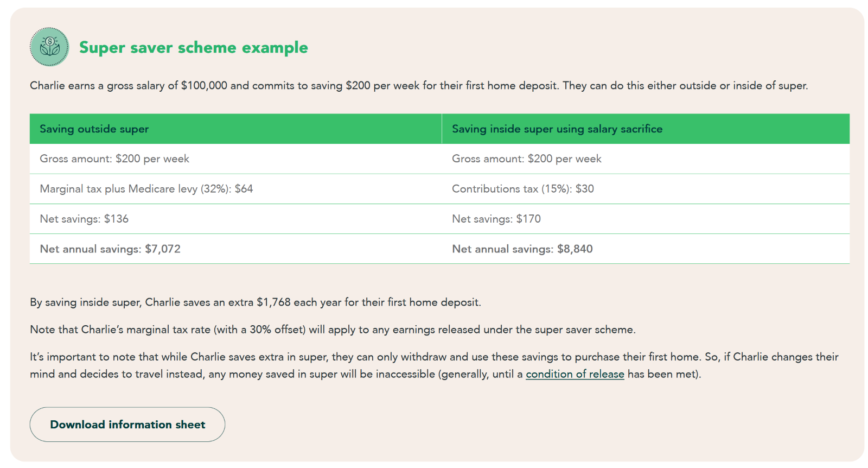The height and width of the screenshot is (468, 868).
Task: Click the 'Contributions tax (15%): $30' cell
Action: [x=523, y=189]
